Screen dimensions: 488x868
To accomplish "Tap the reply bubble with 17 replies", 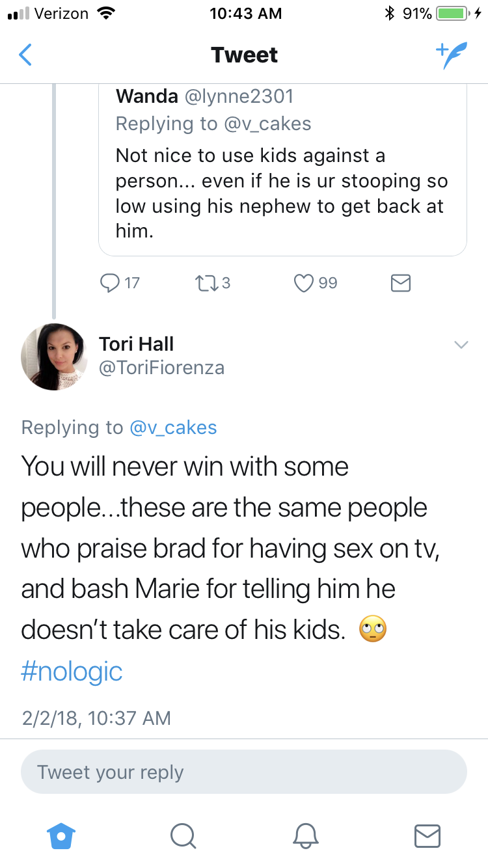I will coord(120,282).
